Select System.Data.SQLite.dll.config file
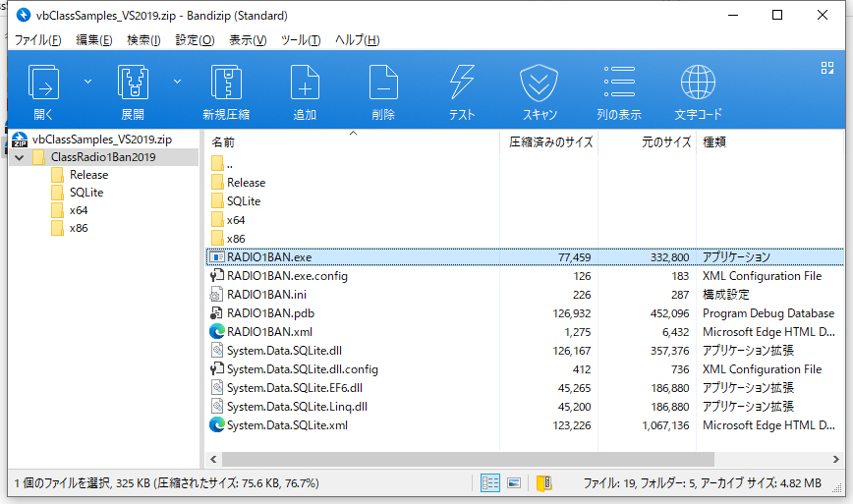853x504 pixels. click(x=302, y=369)
